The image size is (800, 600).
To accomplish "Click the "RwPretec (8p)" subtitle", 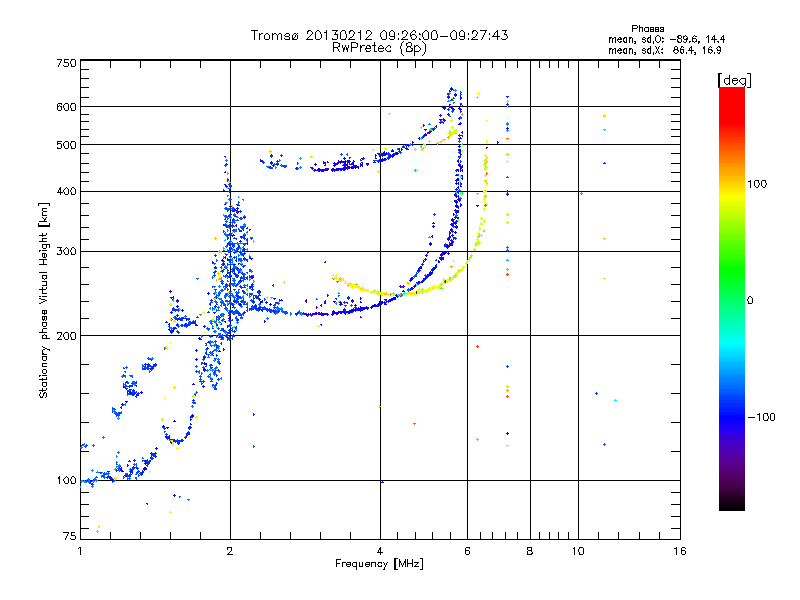I will pyautogui.click(x=379, y=48).
